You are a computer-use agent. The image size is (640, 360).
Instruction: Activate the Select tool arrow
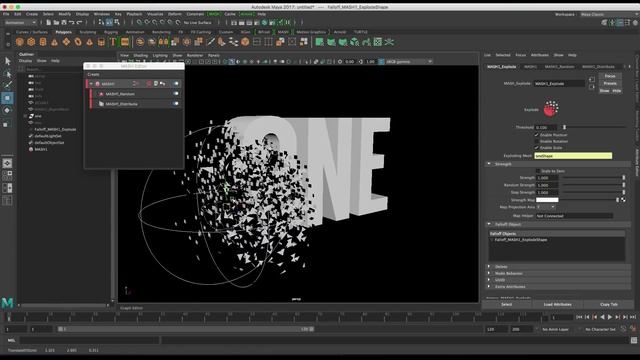[x=7, y=61]
